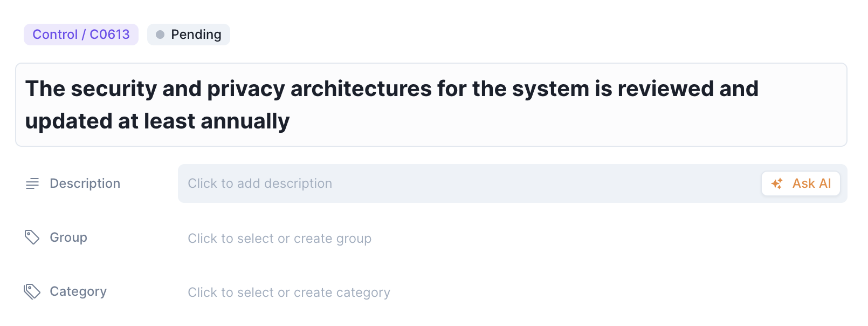Open the Pending status selector
The width and height of the screenshot is (868, 326).
pos(189,35)
